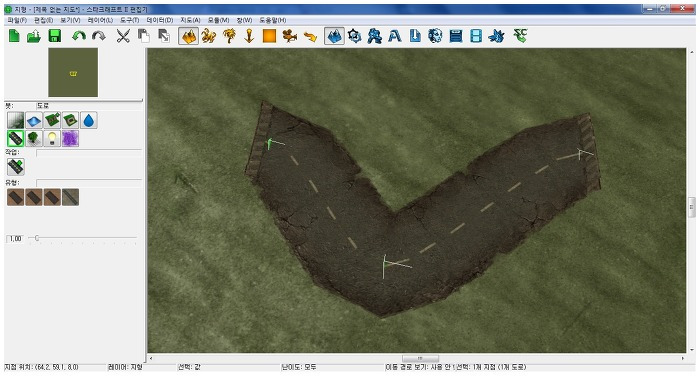
Task: Switch to the orange Regions layer
Action: [x=269, y=36]
